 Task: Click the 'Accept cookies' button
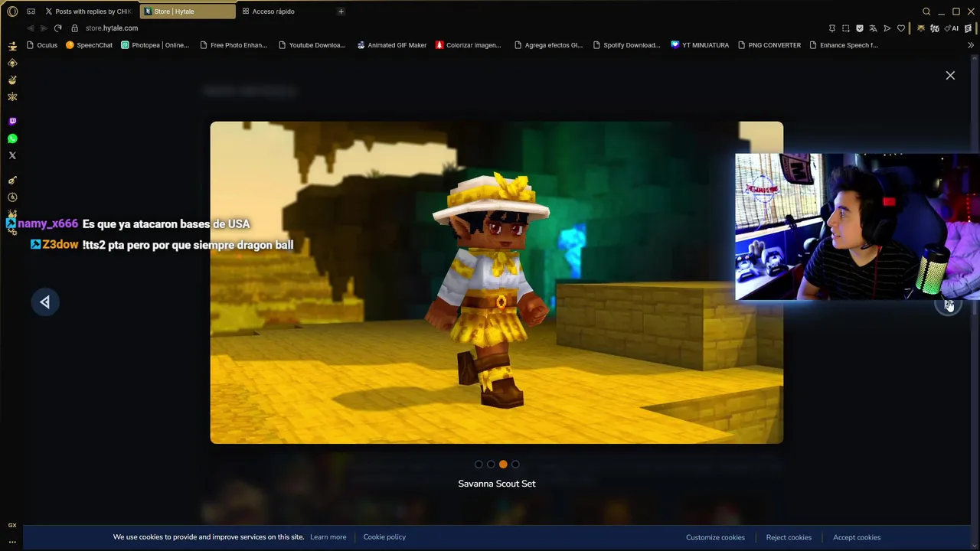click(x=857, y=537)
